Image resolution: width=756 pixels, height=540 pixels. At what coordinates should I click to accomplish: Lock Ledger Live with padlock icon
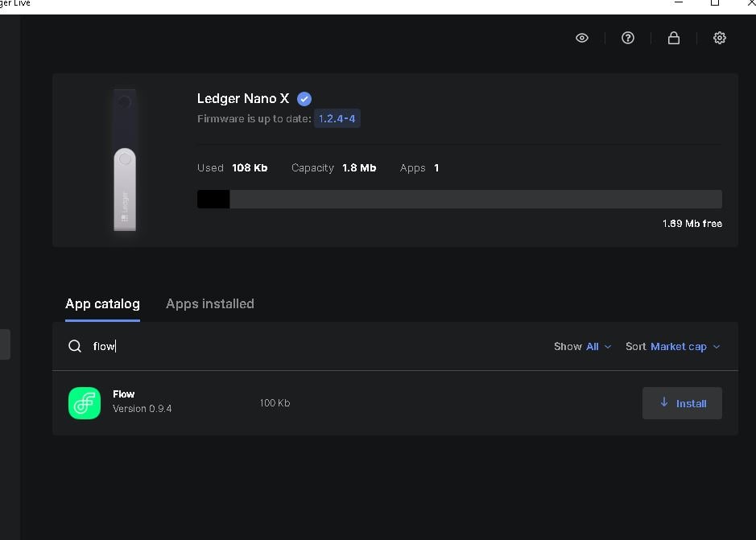[x=674, y=38]
